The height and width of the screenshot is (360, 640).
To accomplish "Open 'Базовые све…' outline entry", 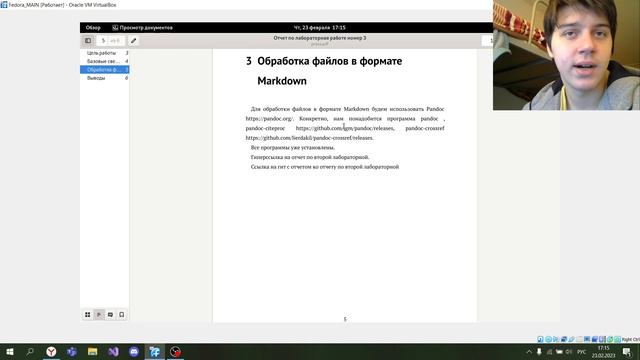I will click(x=104, y=61).
